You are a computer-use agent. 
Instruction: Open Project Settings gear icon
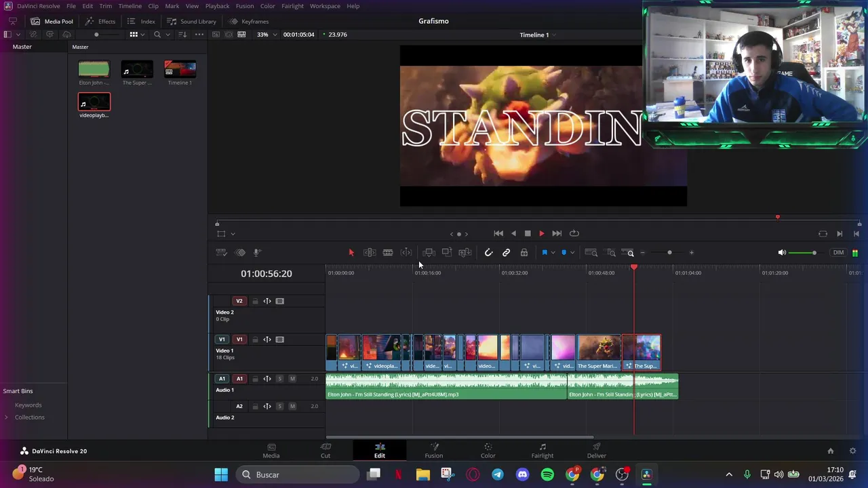[852, 451]
